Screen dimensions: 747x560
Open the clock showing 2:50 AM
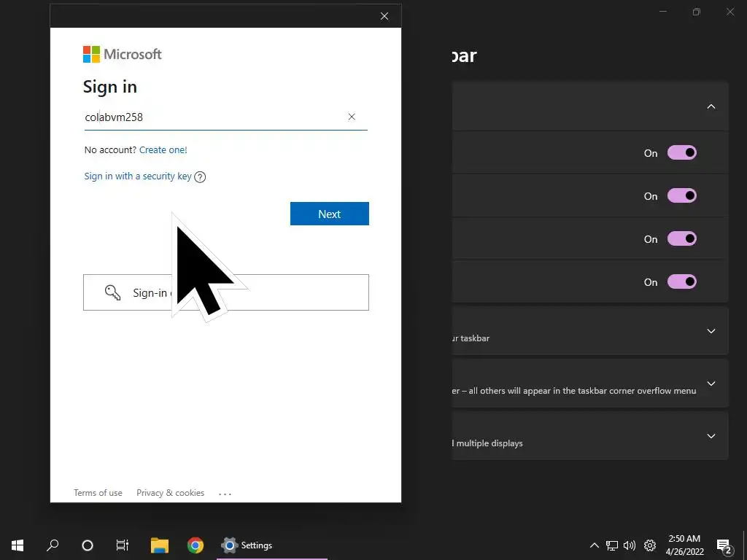[x=684, y=545]
